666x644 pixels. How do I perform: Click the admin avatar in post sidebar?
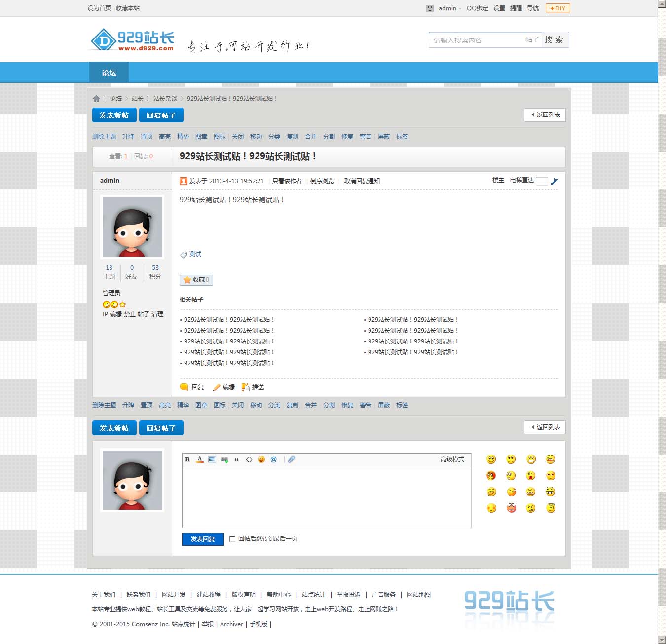(x=132, y=227)
